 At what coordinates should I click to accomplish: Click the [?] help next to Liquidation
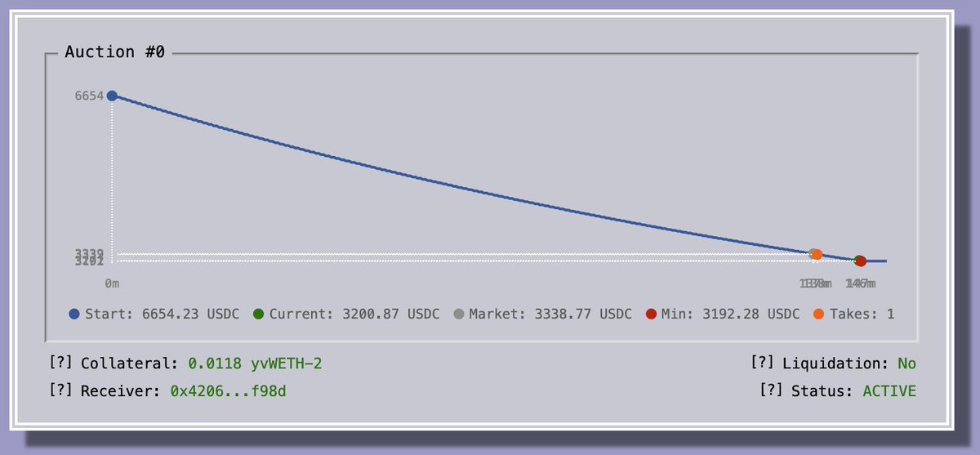tap(763, 364)
